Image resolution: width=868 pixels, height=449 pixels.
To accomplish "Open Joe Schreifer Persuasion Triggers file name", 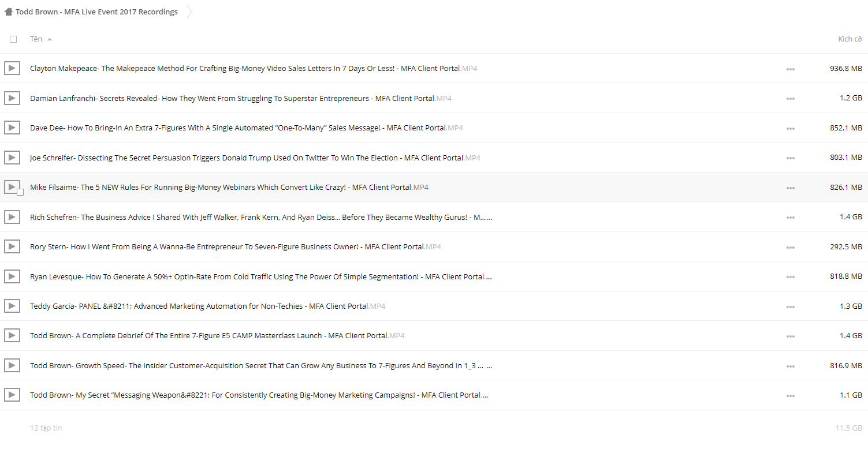I will 255,158.
